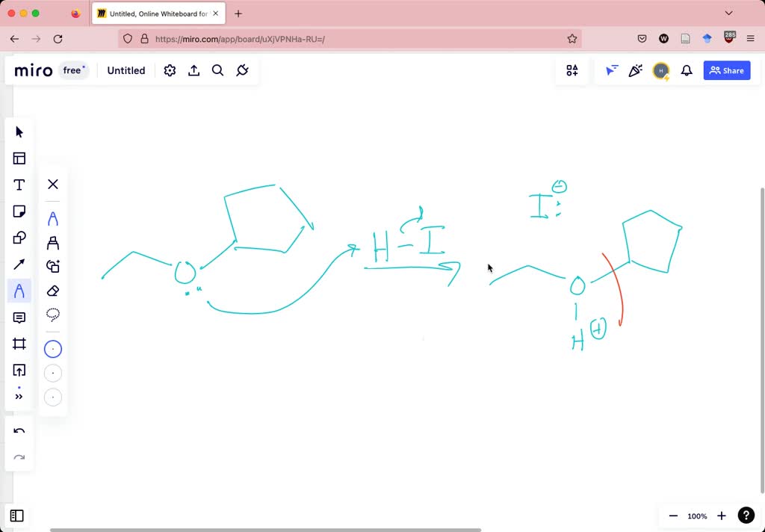765x532 pixels.
Task: Open the Shapes tool
Action: click(19, 238)
